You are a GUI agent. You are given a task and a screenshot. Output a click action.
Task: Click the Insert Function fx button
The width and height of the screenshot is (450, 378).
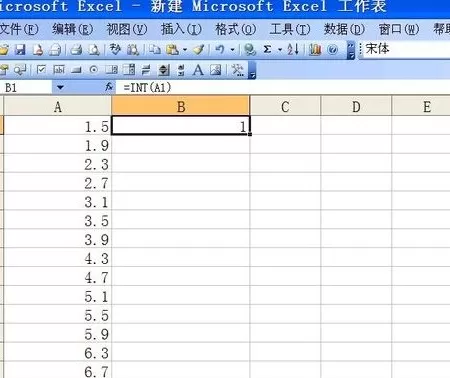[109, 87]
